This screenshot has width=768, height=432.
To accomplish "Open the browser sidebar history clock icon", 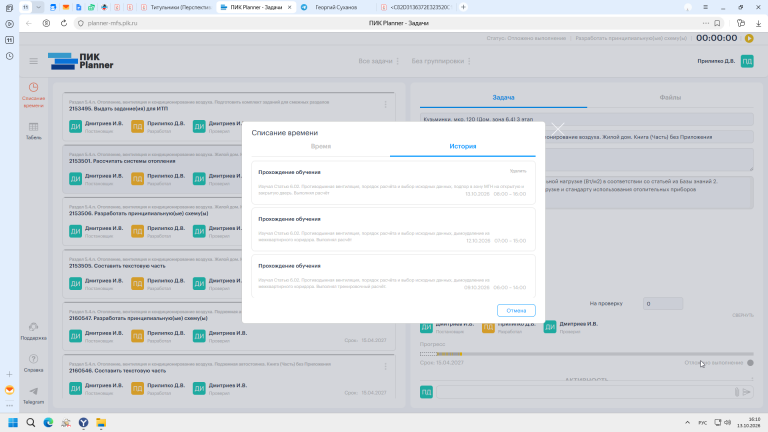I will click(x=9, y=56).
